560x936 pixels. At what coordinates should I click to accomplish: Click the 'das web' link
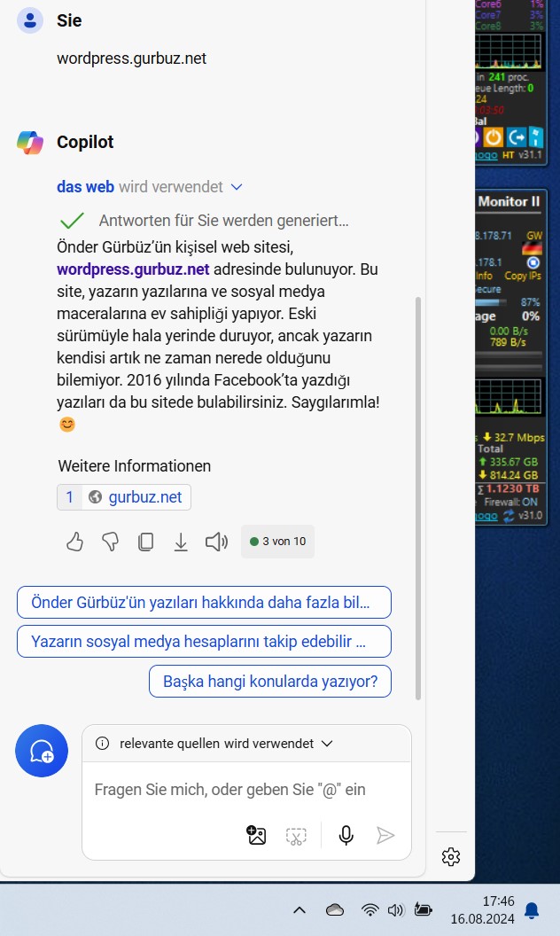click(x=85, y=187)
